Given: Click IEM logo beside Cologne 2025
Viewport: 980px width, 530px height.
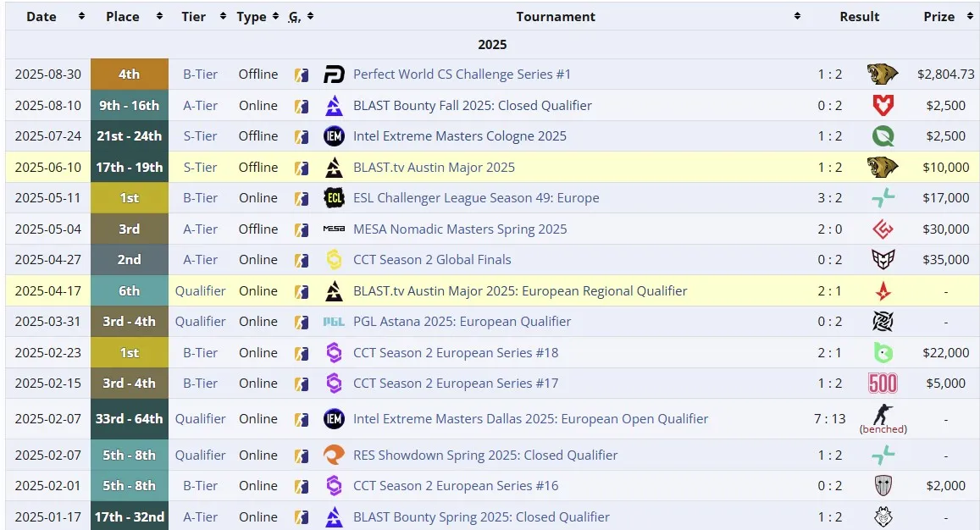Looking at the screenshot, I should pos(334,135).
